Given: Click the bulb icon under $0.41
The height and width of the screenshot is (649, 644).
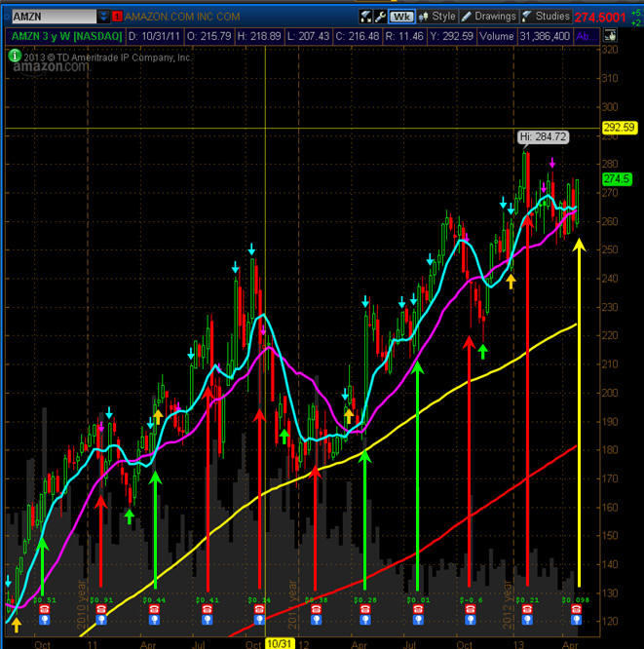Looking at the screenshot, I should pyautogui.click(x=208, y=620).
